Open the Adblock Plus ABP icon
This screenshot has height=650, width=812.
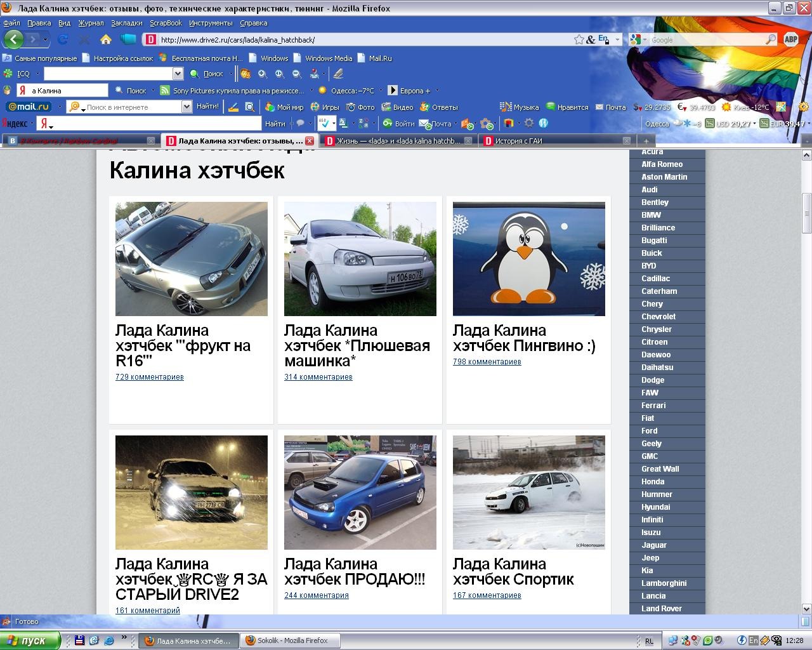tap(790, 39)
